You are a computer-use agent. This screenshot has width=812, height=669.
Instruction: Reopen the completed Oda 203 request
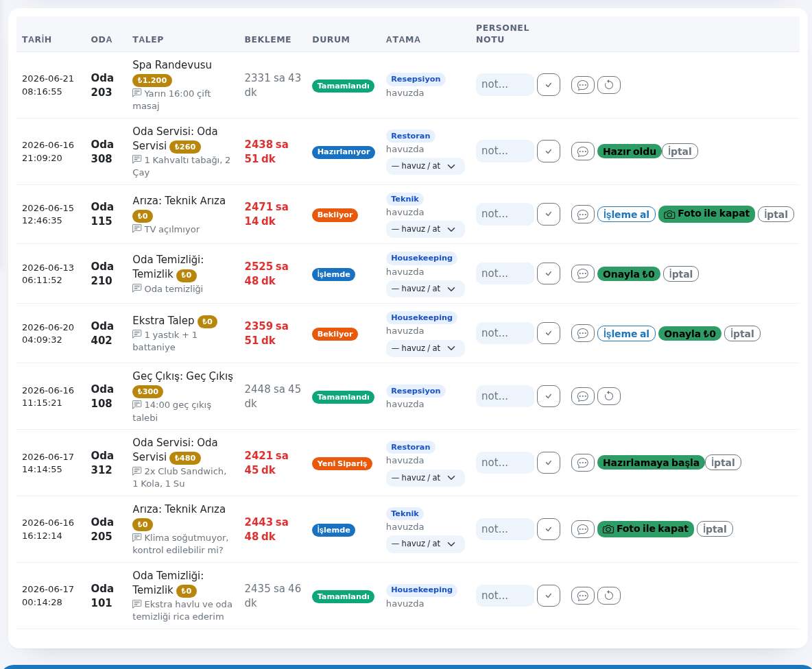pos(609,85)
